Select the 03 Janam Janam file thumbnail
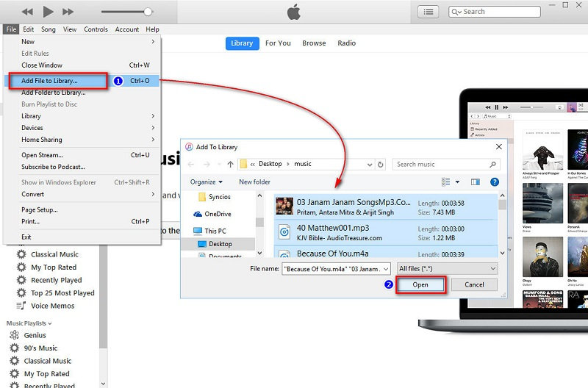The image size is (588, 388). pos(284,206)
